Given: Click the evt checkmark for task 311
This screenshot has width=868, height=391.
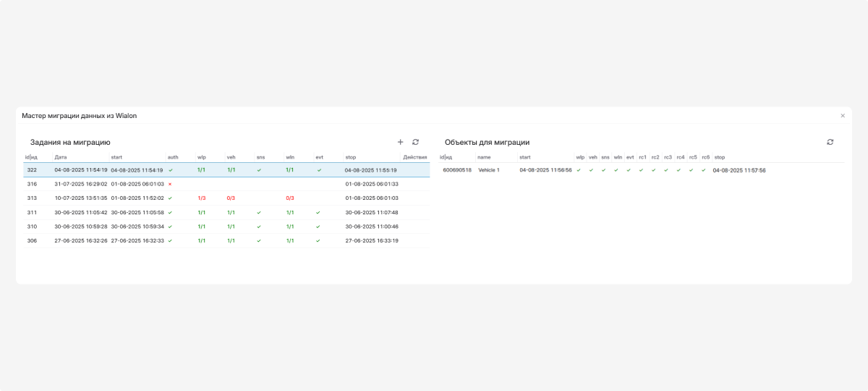Looking at the screenshot, I should pyautogui.click(x=318, y=212).
